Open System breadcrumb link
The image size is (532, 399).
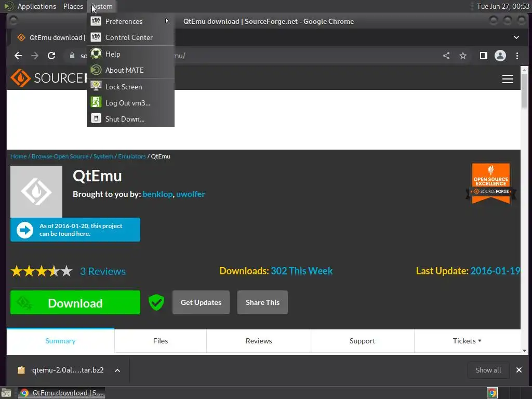coord(103,156)
